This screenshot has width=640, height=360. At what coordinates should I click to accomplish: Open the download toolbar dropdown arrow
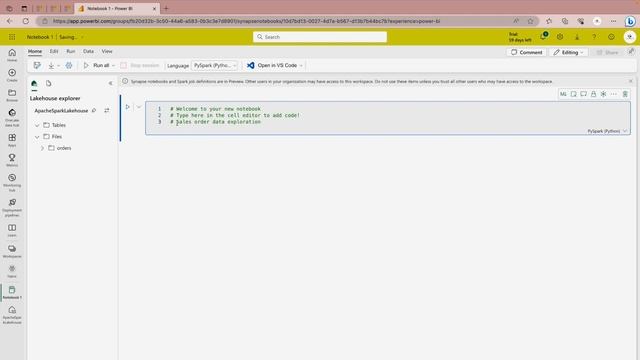click(x=58, y=66)
